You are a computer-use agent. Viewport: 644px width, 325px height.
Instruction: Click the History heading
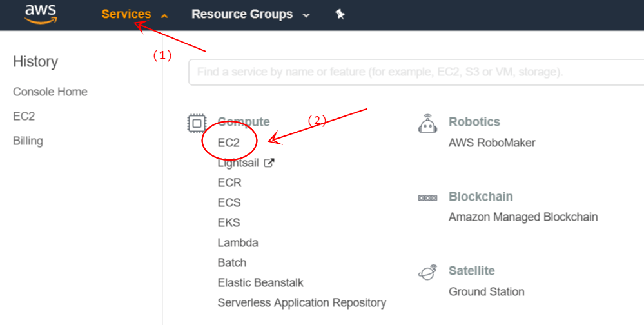[x=35, y=62]
